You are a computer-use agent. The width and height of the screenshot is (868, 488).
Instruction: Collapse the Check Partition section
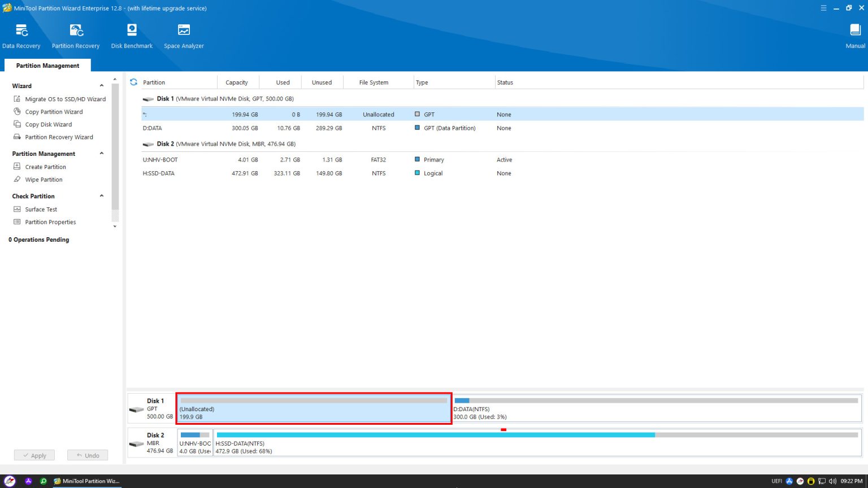coord(102,196)
